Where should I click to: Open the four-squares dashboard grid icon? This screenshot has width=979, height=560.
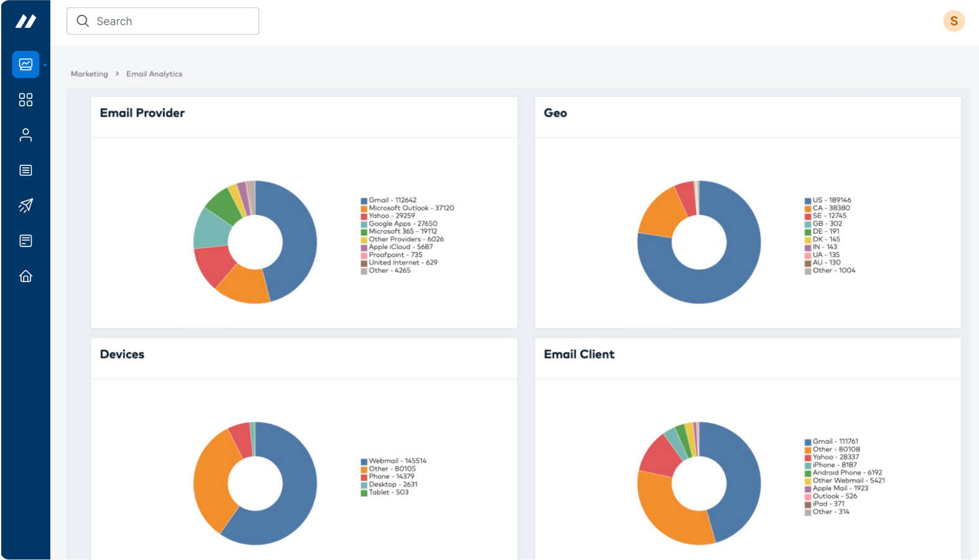[25, 99]
